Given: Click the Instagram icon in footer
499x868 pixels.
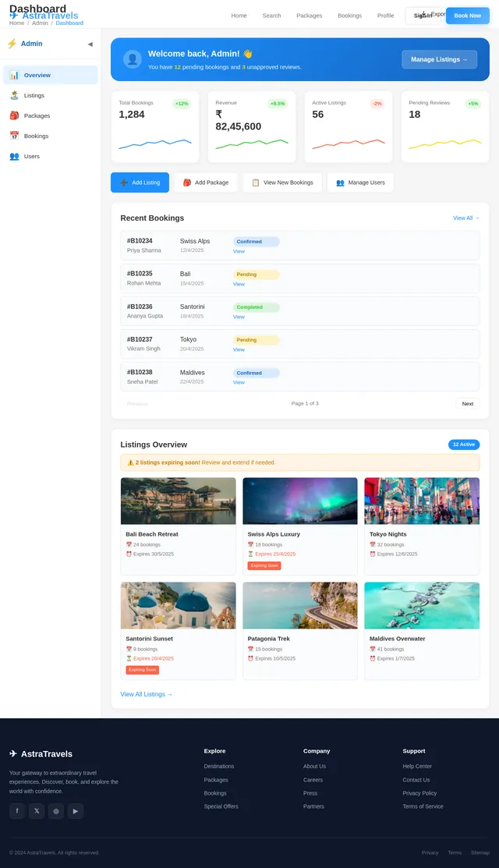Looking at the screenshot, I should [56, 811].
